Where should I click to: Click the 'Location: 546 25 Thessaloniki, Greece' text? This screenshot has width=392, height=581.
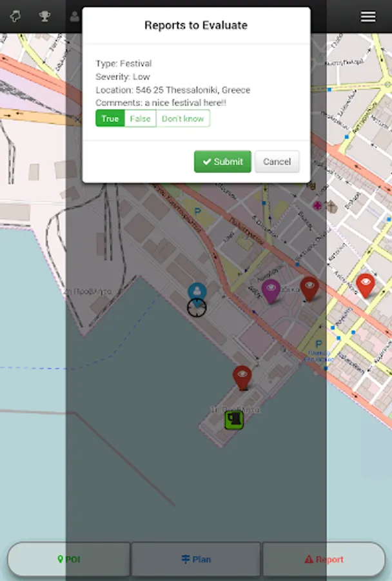pos(173,90)
